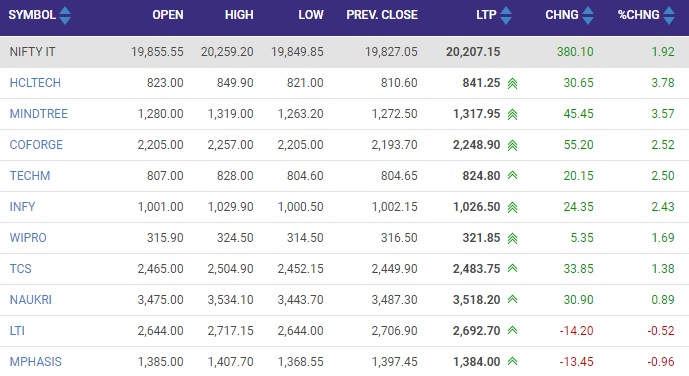Open the NAUKRI stock link
The image size is (689, 376).
click(x=31, y=300)
